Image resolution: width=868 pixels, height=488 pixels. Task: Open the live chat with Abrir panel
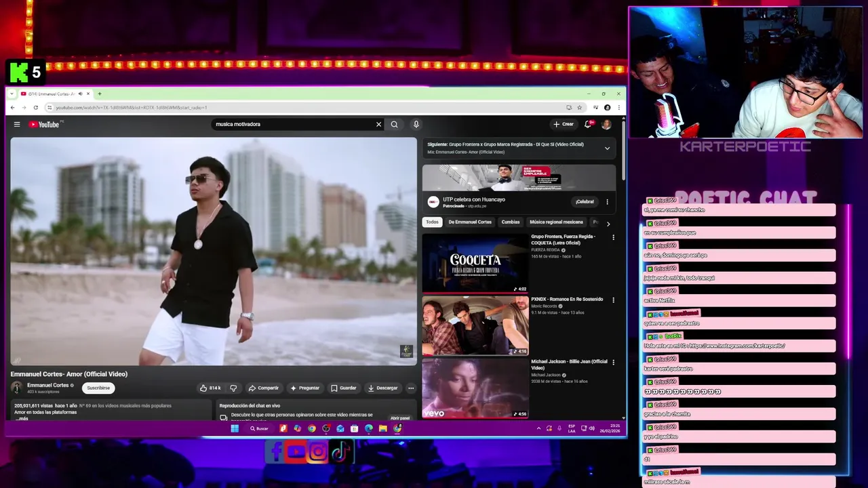pos(400,418)
